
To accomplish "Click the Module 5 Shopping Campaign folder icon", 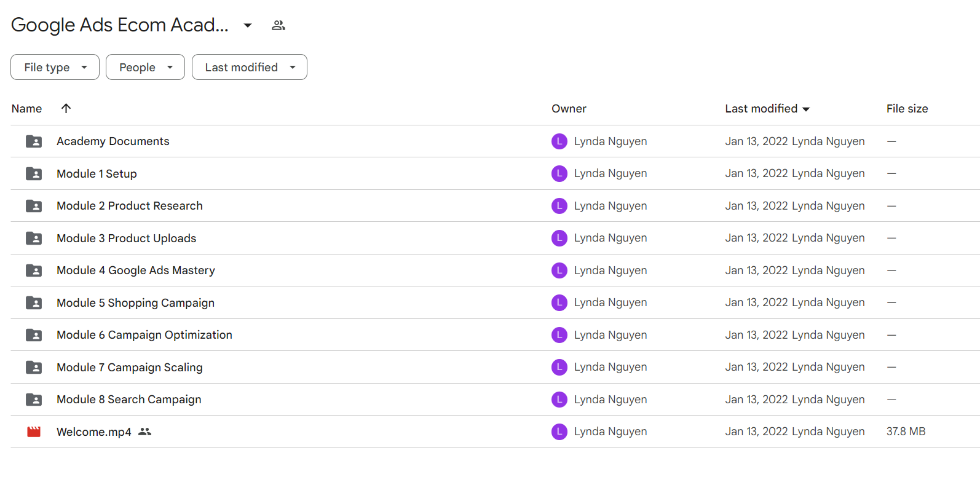I will pyautogui.click(x=34, y=303).
